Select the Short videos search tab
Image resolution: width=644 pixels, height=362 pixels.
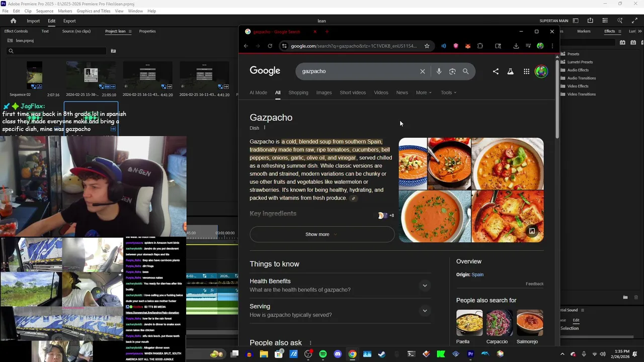tap(353, 93)
